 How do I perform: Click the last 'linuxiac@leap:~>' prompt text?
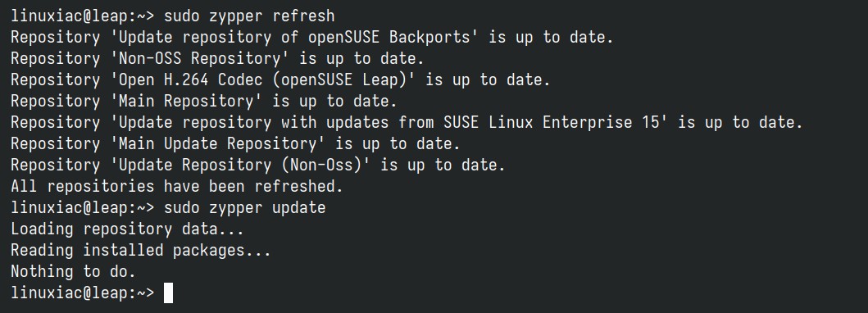(x=83, y=293)
